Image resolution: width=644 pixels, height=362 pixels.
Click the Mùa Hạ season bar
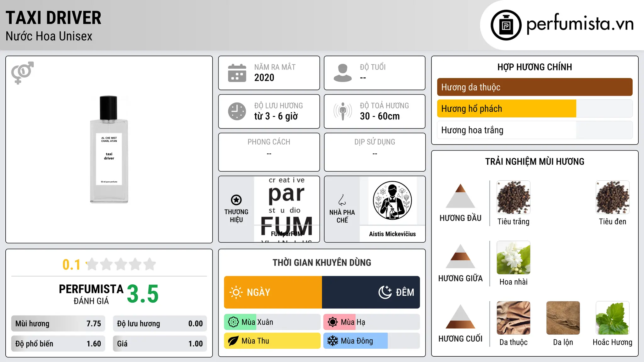372,322
